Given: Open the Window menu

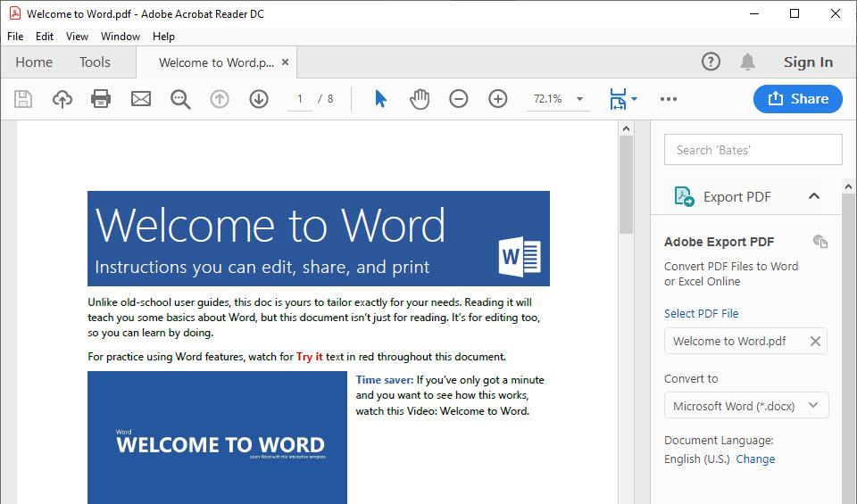Looking at the screenshot, I should click(x=121, y=37).
